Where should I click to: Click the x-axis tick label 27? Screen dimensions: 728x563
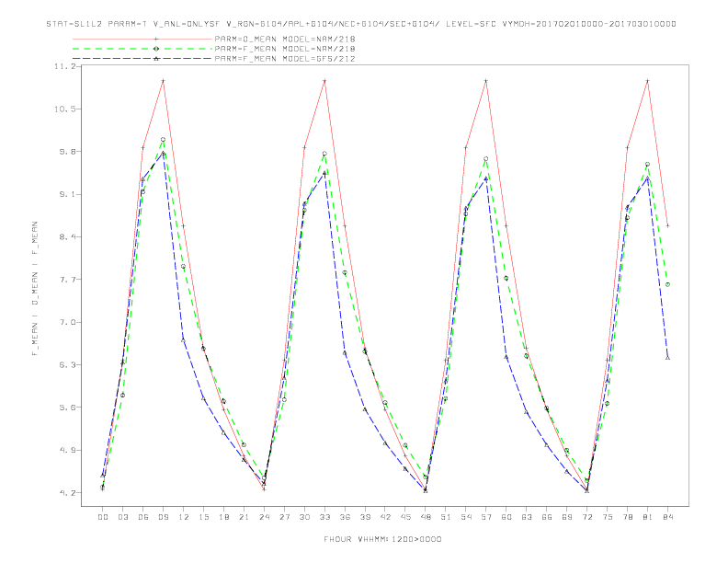[x=285, y=517]
